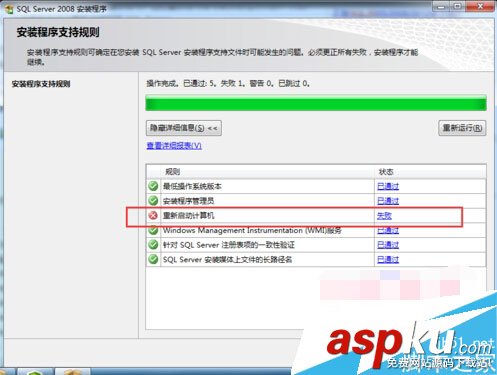
Task: Click the green check icon beside 安装程序管理员
Action: pyautogui.click(x=153, y=201)
